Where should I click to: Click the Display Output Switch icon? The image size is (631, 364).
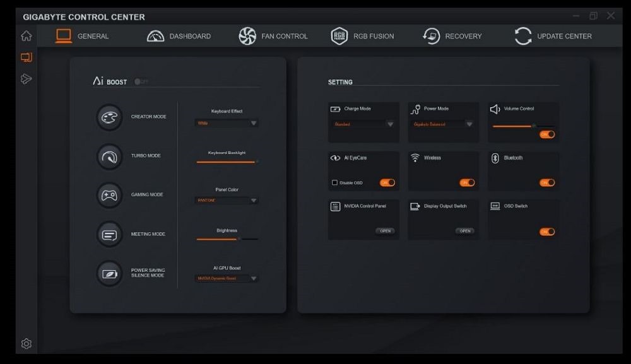tap(415, 207)
